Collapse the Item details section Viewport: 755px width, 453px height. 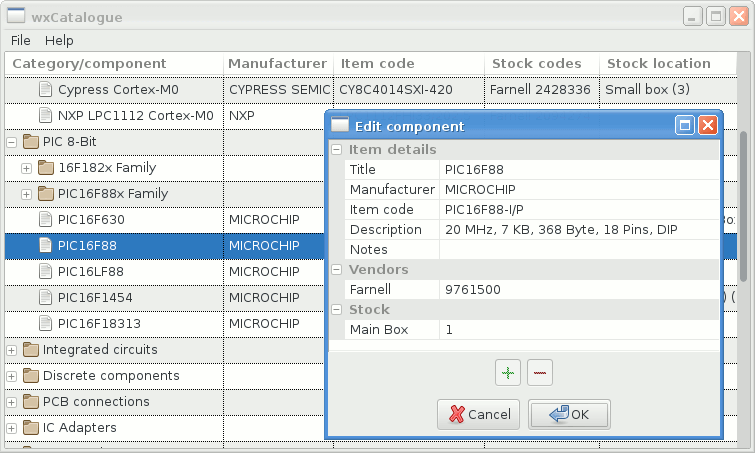point(337,150)
